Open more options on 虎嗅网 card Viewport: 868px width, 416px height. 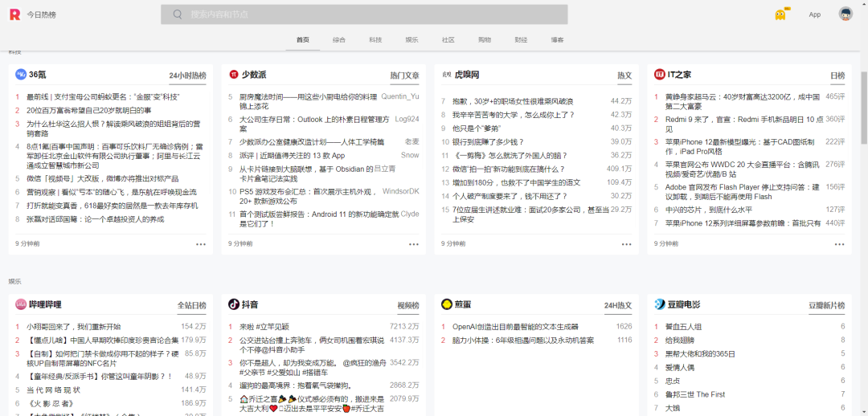pos(626,244)
